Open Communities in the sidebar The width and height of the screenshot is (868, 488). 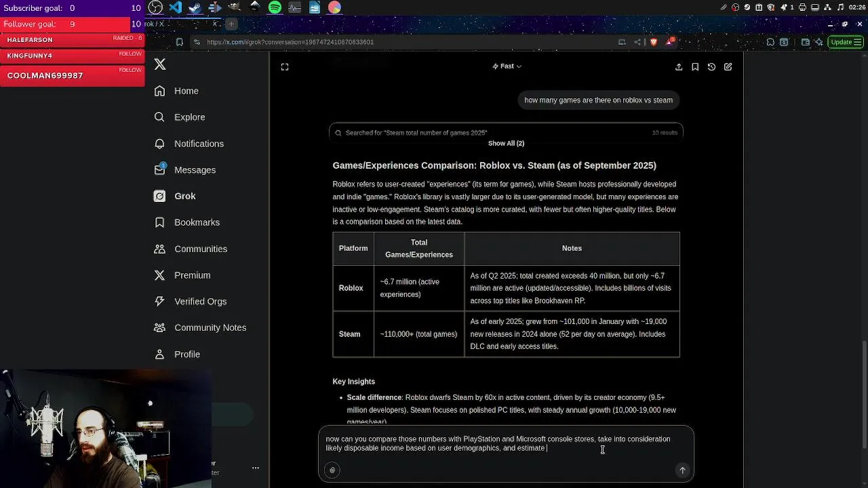tap(191, 249)
